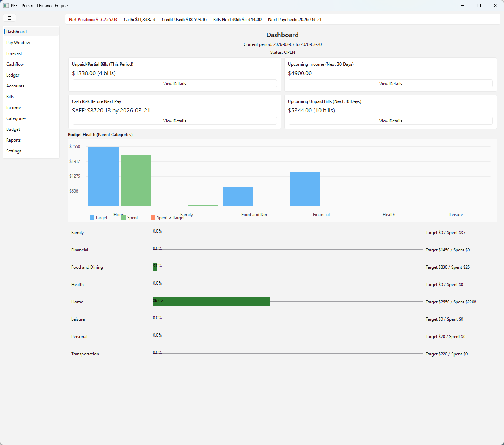Select Categories from the sidebar
Image resolution: width=504 pixels, height=445 pixels.
coord(16,118)
